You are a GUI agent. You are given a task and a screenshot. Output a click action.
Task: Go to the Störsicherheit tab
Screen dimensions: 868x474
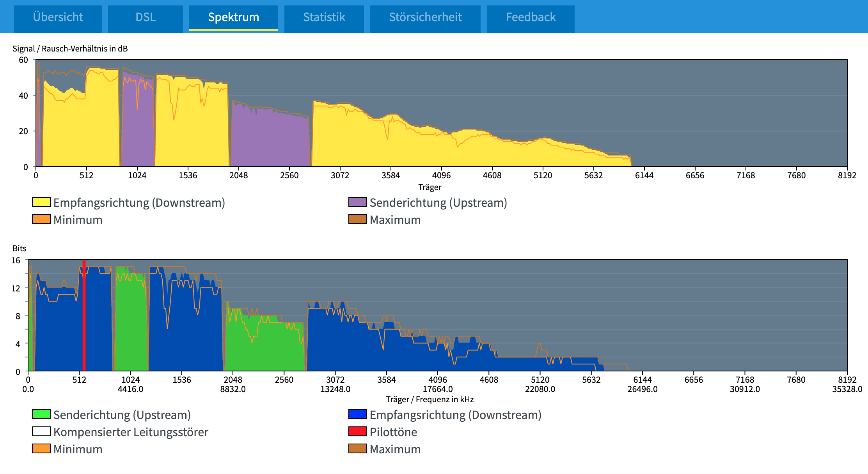[x=425, y=17]
